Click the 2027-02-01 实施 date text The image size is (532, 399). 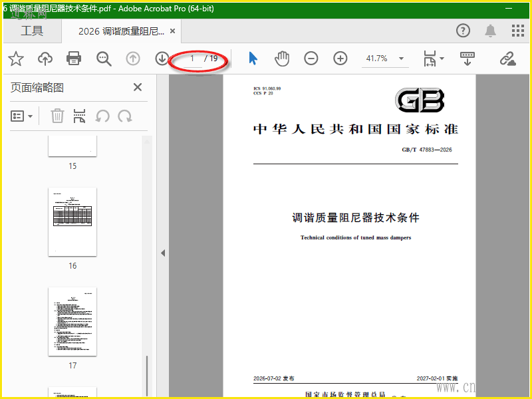coord(438,378)
